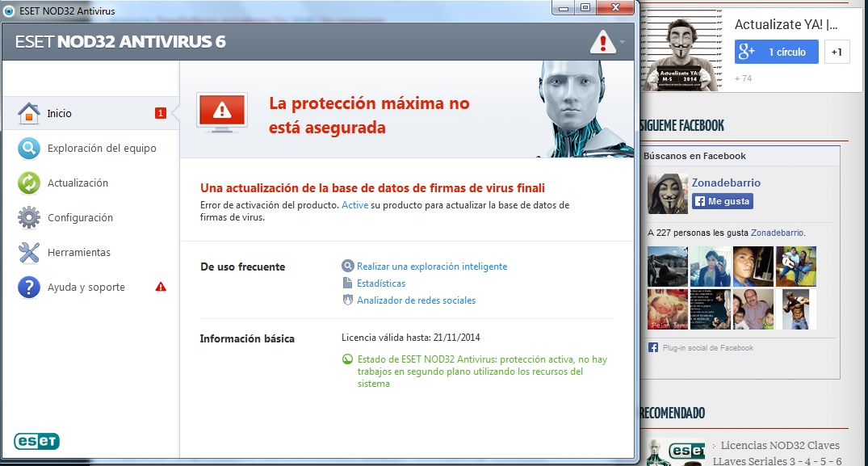The image size is (868, 466).
Task: Click the ESET logo at bottom left
Action: coord(36,441)
